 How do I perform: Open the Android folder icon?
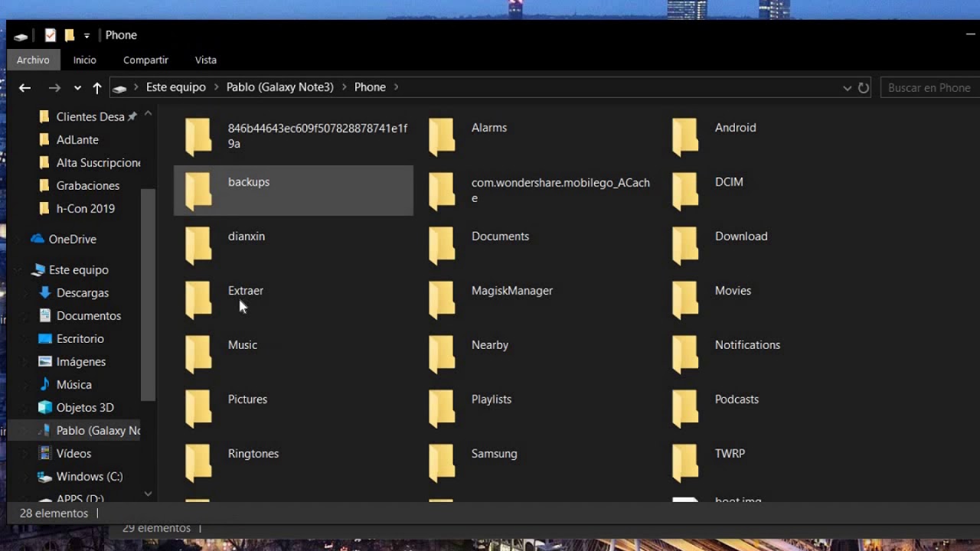click(x=685, y=136)
